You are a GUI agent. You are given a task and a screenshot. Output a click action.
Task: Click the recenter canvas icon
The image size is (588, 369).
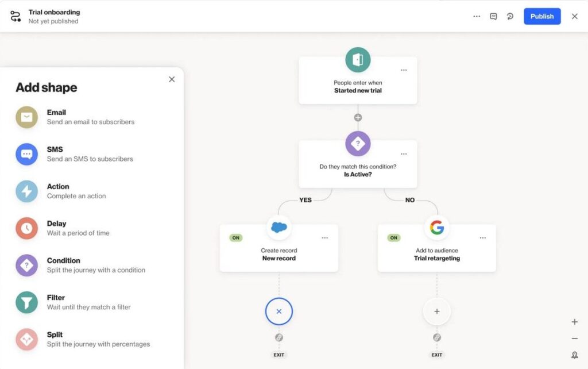coord(574,355)
